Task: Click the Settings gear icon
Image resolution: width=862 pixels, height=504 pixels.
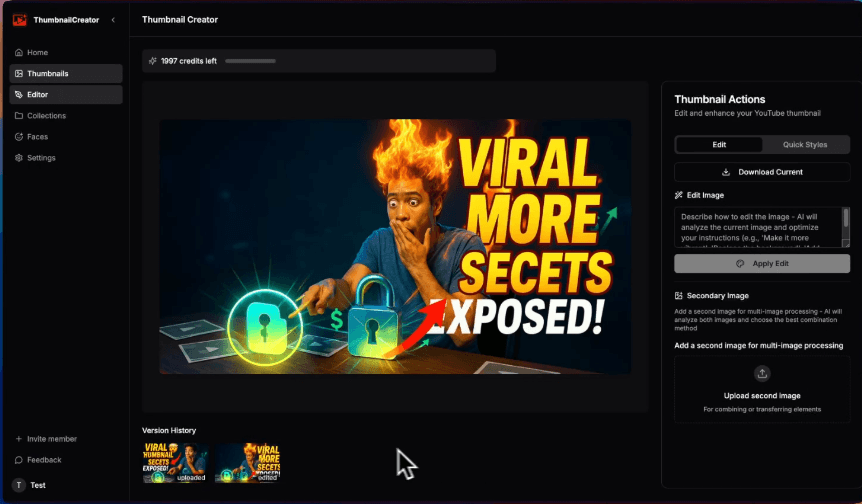Action: (x=19, y=158)
